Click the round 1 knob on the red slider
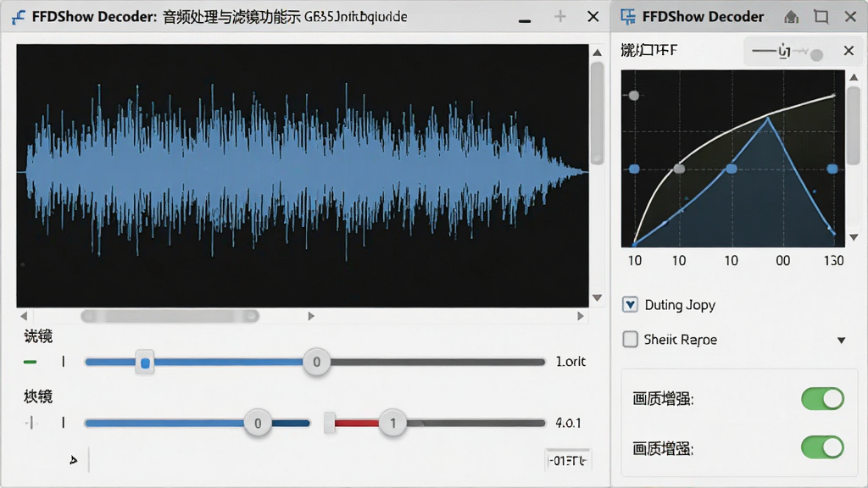 (x=393, y=424)
